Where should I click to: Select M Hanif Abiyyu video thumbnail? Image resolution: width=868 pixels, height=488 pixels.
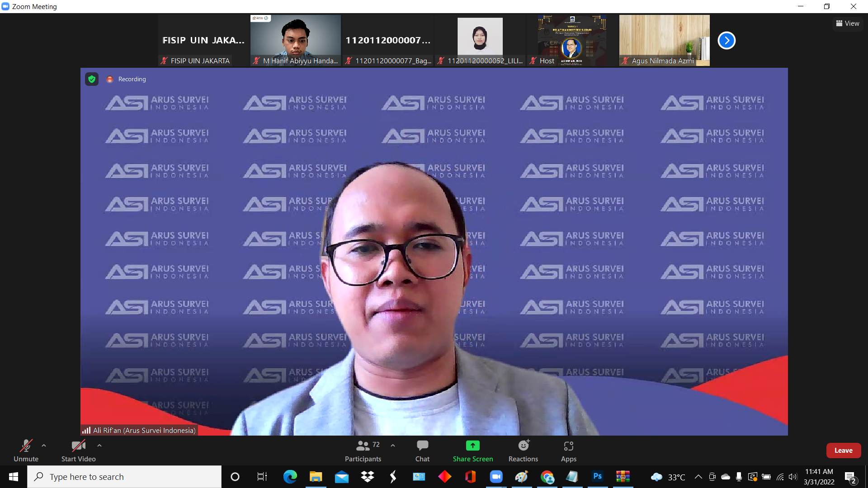coord(296,41)
